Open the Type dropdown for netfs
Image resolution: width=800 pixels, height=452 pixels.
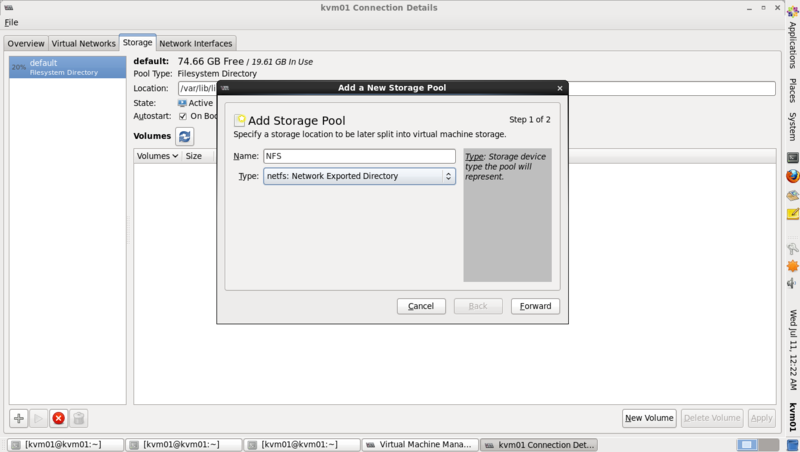coord(359,176)
